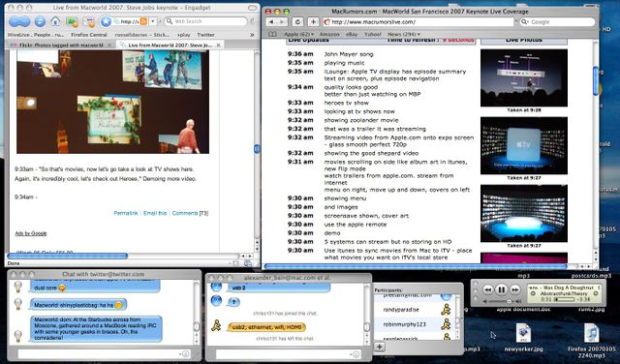Reload the Engadget page in Firefox
Screen dimensions: 620x364
coord(40,21)
